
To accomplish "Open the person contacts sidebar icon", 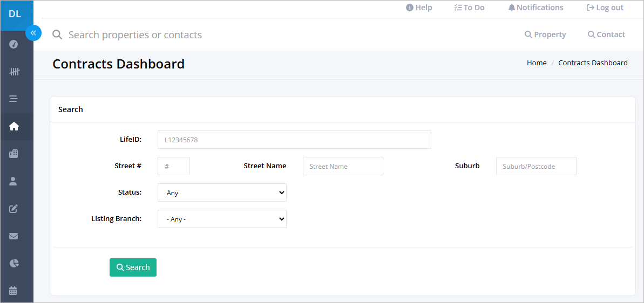I will point(13,181).
